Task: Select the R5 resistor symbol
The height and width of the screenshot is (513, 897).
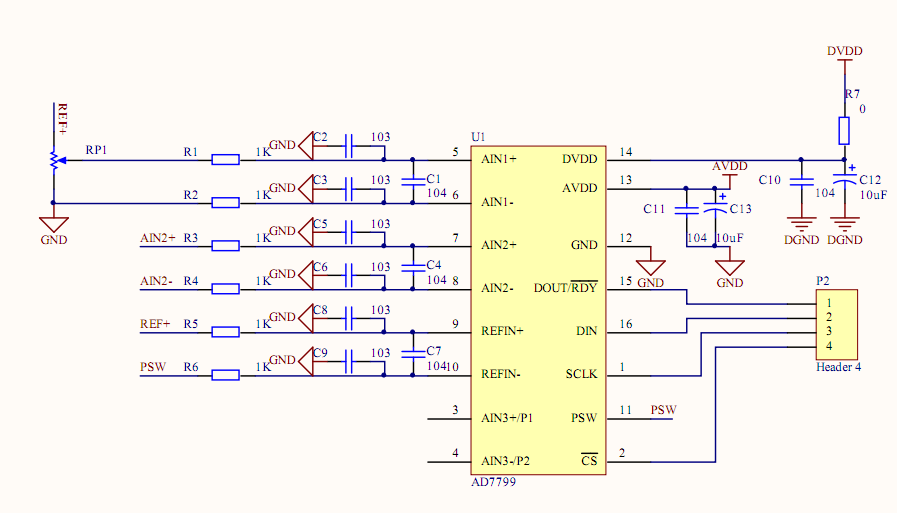Action: pos(225,332)
